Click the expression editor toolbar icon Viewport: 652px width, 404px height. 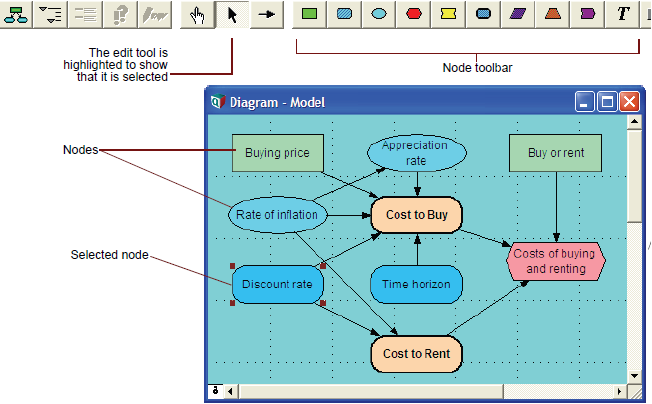pyautogui.click(x=155, y=15)
